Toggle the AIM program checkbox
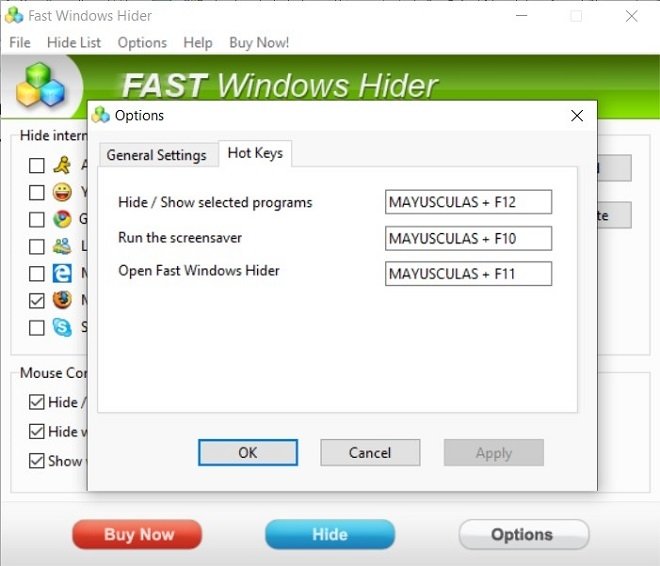This screenshot has height=566, width=660. click(x=37, y=165)
